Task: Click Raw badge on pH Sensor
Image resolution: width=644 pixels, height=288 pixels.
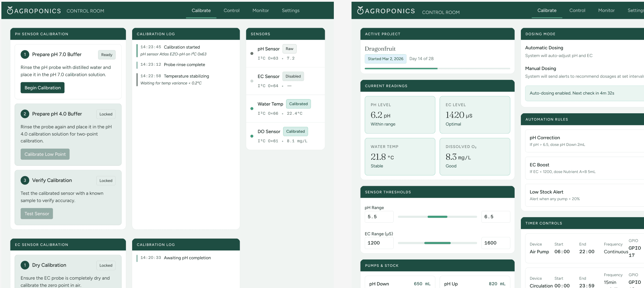Action: coord(289,49)
